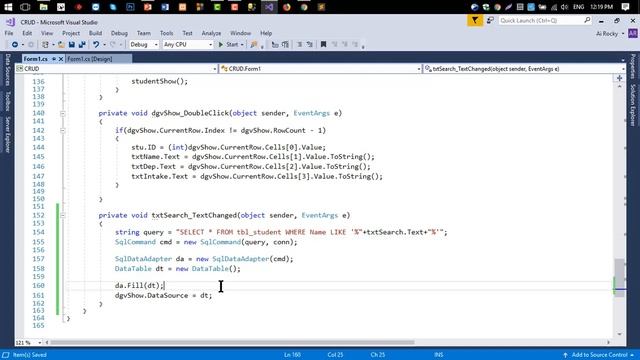Open the Tools menu

[166, 33]
